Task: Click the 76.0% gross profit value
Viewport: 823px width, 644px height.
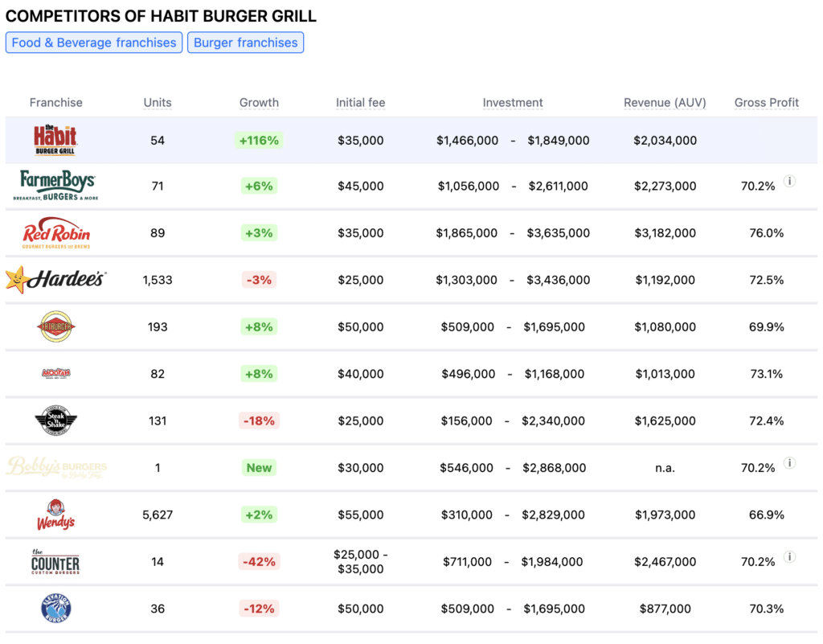Action: coord(766,232)
